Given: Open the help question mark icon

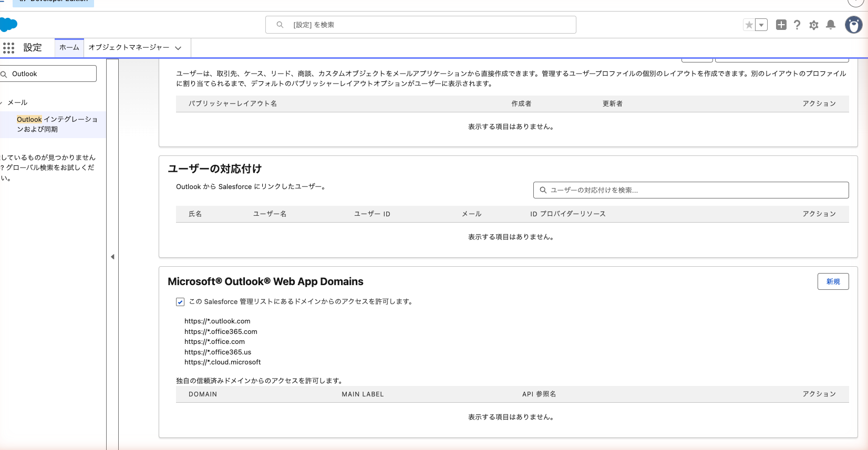Looking at the screenshot, I should tap(797, 25).
